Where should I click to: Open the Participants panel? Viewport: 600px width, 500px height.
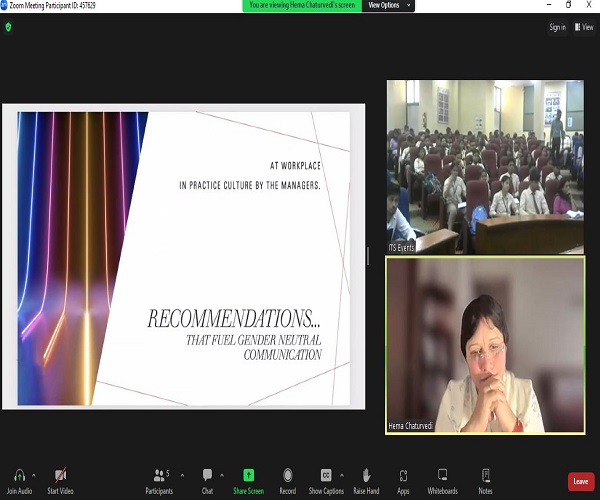point(159,481)
